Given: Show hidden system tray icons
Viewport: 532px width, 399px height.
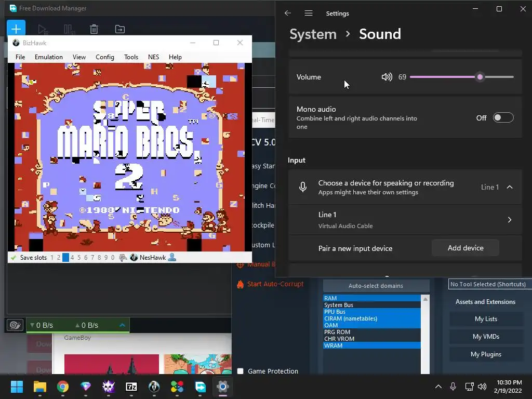Looking at the screenshot, I should 438,387.
